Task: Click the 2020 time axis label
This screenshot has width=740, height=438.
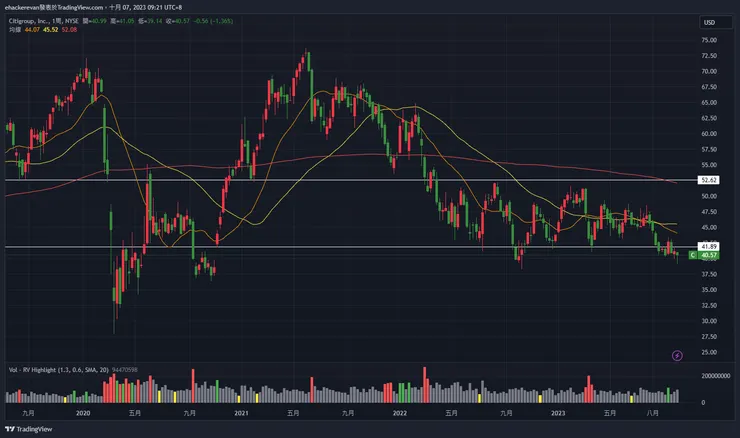Action: 83,413
